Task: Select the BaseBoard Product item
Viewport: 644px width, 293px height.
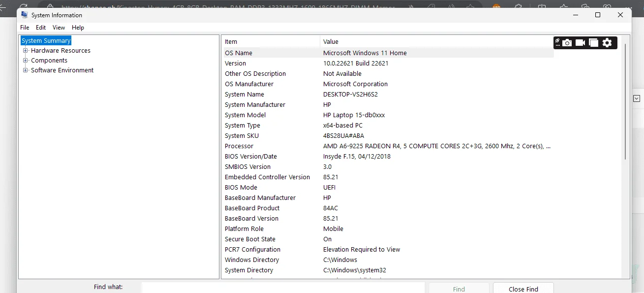Action: (252, 208)
